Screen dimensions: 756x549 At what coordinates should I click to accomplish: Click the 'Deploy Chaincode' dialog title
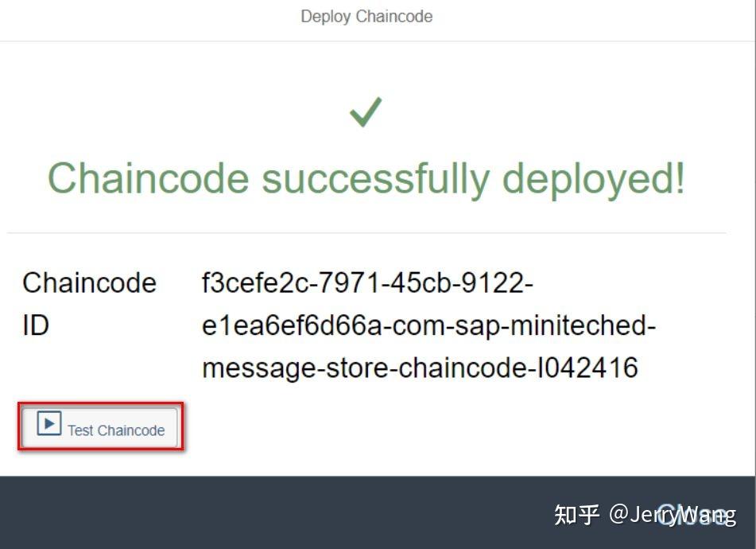click(366, 17)
